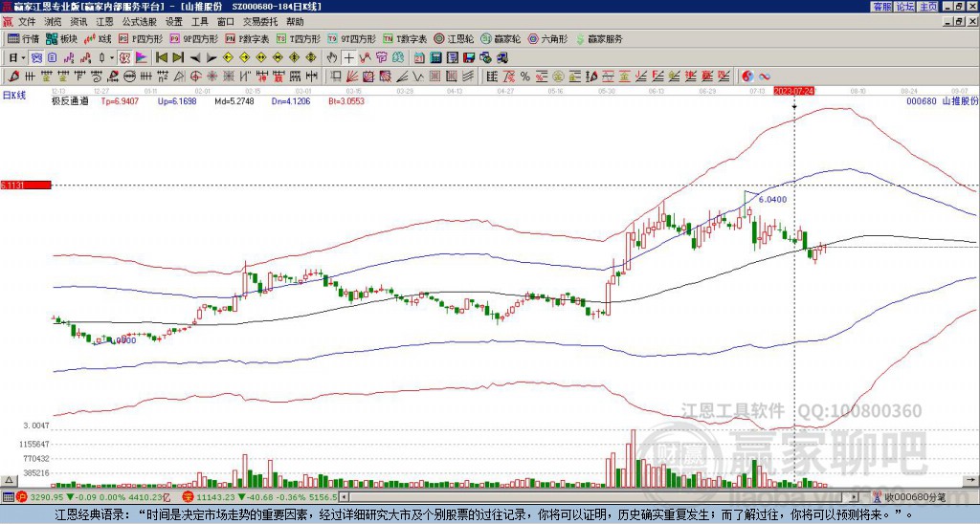Click the 极反通道 indicator label

tap(70, 100)
